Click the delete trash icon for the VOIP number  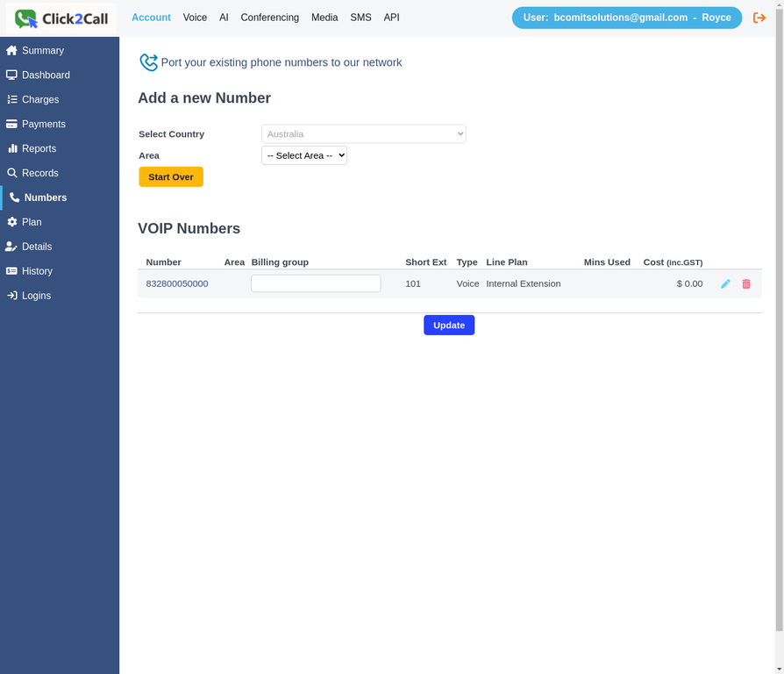click(x=746, y=283)
